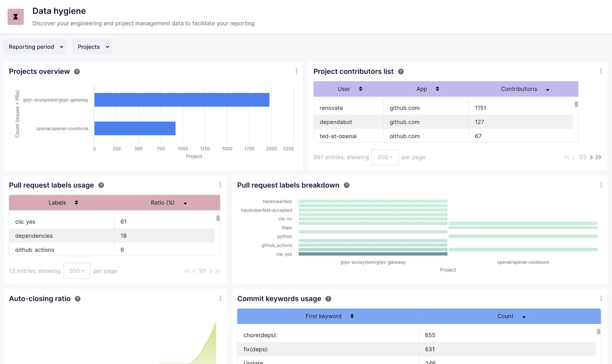The height and width of the screenshot is (364, 612).
Task: Toggle First keyword sort in commit table
Action: 352,316
